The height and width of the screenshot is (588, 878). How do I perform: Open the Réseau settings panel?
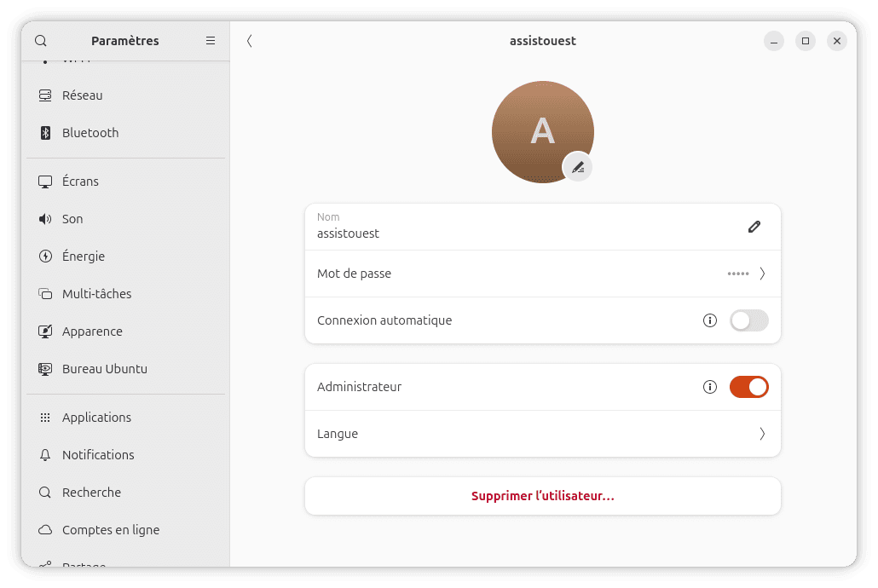tap(125, 95)
